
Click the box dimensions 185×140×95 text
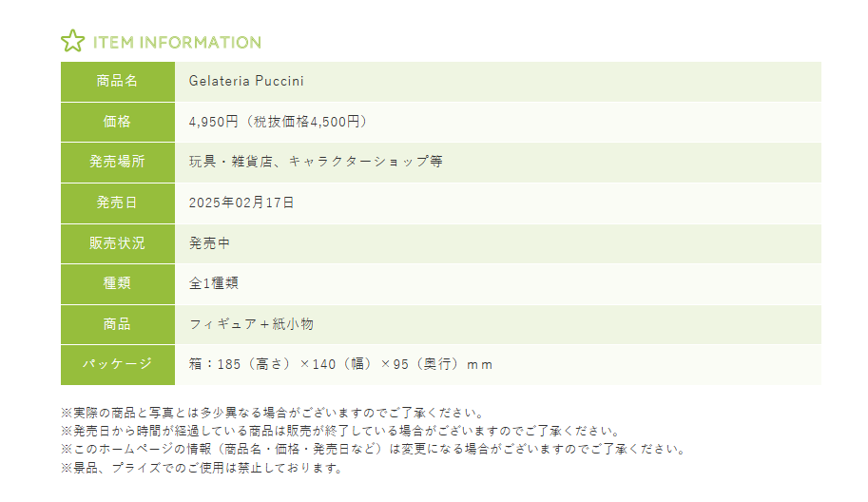pos(340,364)
